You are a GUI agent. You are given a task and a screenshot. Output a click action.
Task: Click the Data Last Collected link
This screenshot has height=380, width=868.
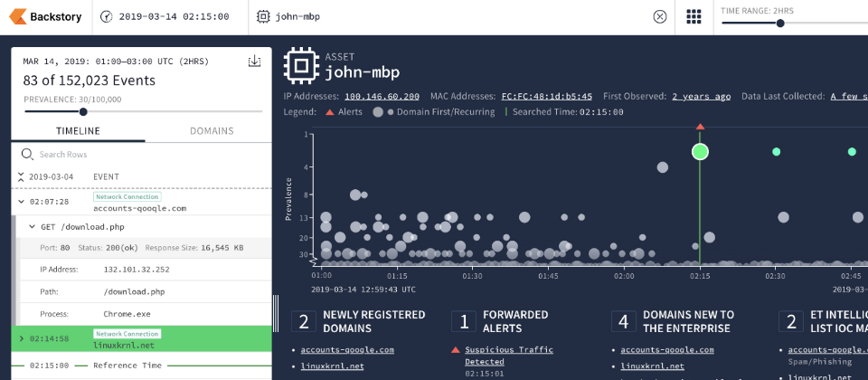849,97
